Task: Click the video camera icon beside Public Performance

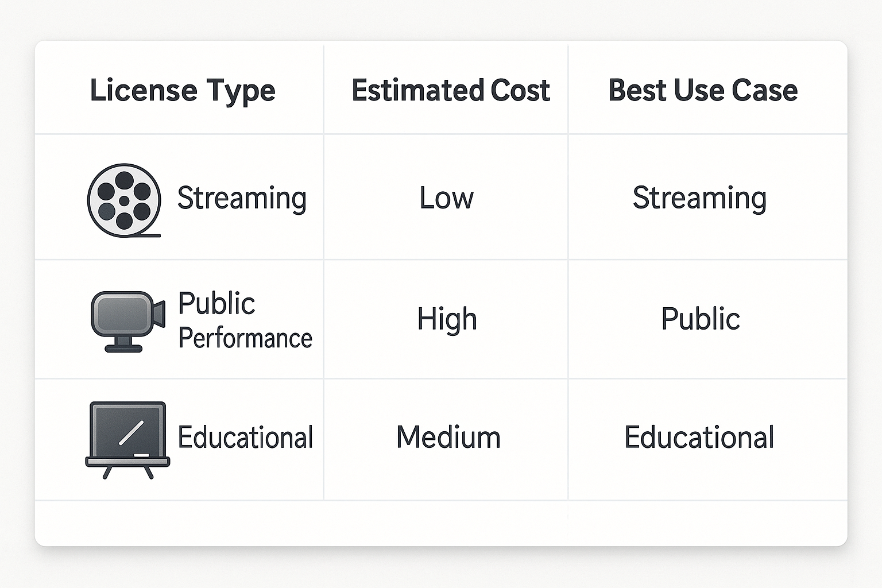Action: 128,321
